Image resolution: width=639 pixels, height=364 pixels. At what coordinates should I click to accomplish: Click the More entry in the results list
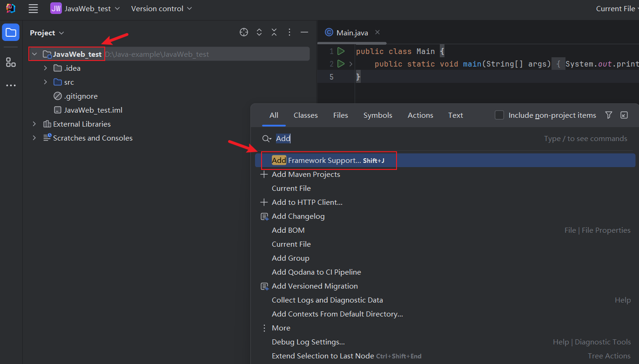coord(281,328)
